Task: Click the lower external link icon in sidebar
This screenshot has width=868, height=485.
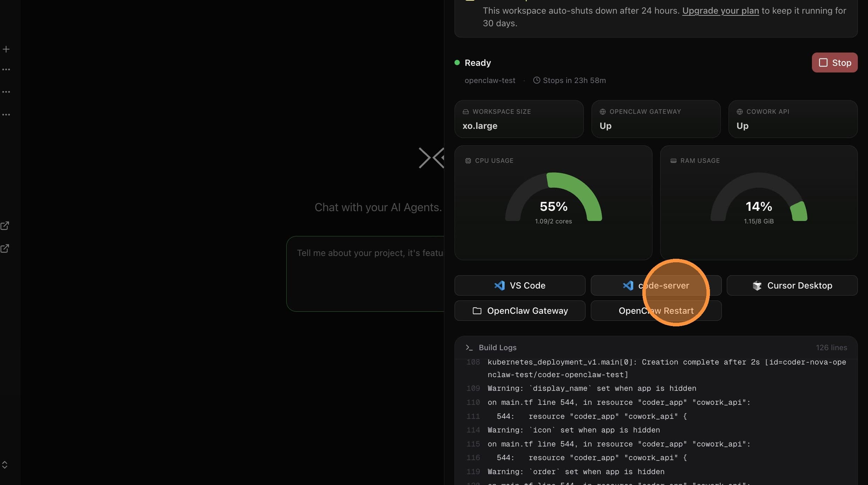Action: [5, 249]
